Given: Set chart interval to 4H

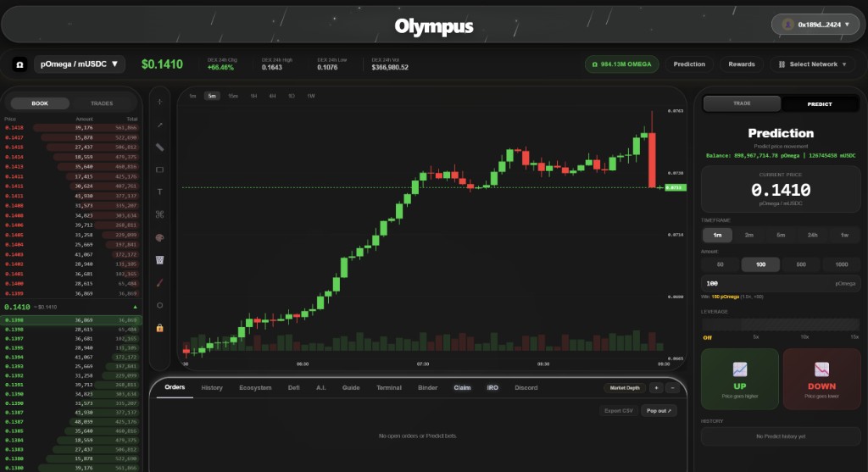Looking at the screenshot, I should click(x=272, y=97).
